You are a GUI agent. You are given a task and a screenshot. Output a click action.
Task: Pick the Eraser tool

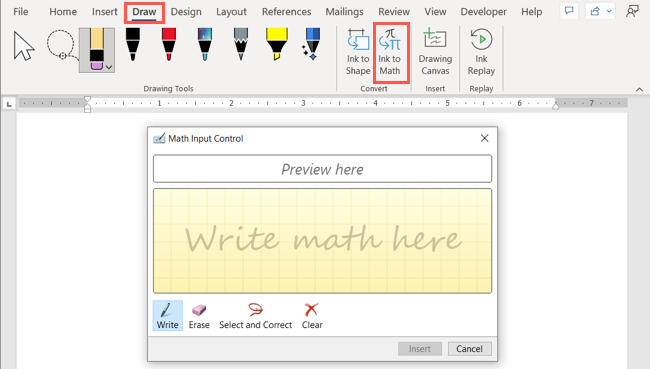point(97,49)
